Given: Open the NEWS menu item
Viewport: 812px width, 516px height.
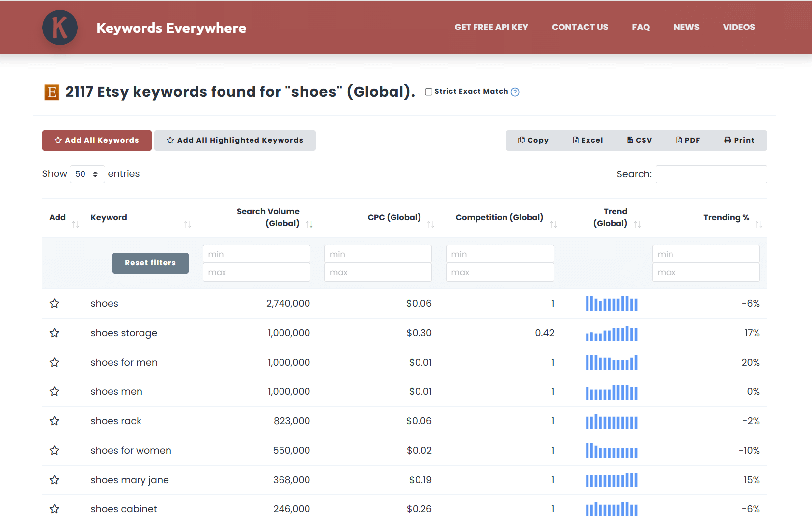Looking at the screenshot, I should coord(686,27).
